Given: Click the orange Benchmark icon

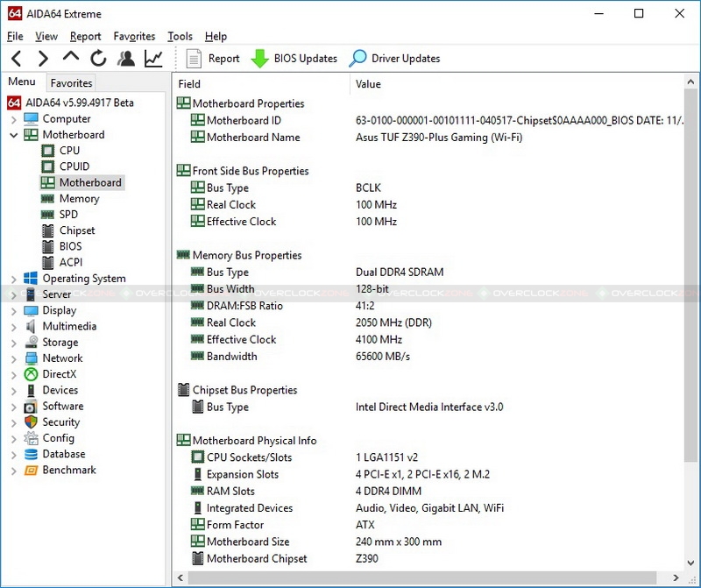Looking at the screenshot, I should pos(31,470).
